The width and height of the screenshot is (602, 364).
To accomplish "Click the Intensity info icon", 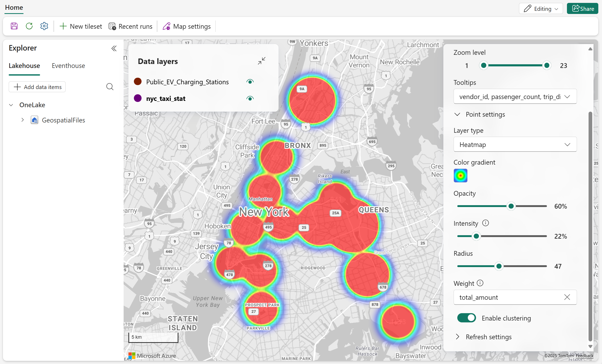I will (x=486, y=223).
